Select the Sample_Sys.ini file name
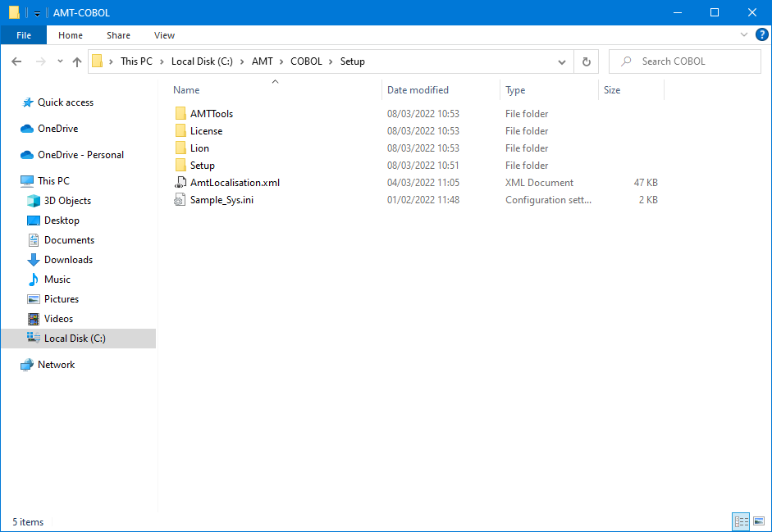The height and width of the screenshot is (532, 772). pos(222,200)
